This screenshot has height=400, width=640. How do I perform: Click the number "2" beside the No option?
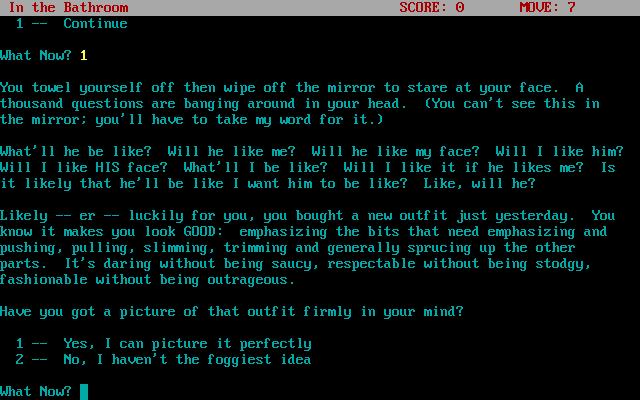20,360
